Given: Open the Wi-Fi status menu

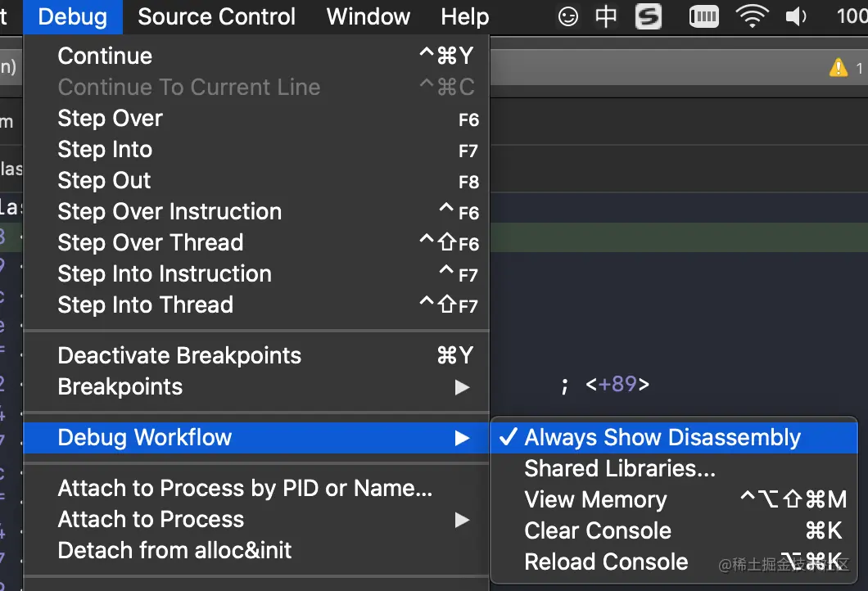Looking at the screenshot, I should [x=751, y=16].
